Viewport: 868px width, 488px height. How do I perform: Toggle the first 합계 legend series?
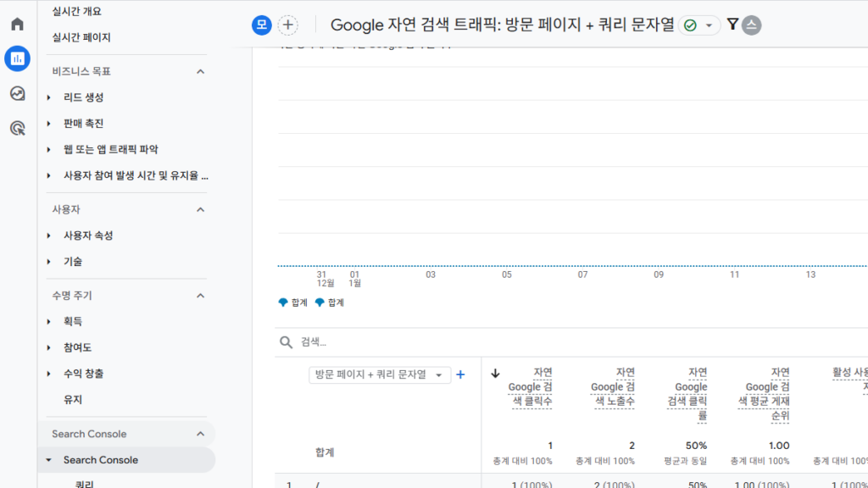(292, 302)
